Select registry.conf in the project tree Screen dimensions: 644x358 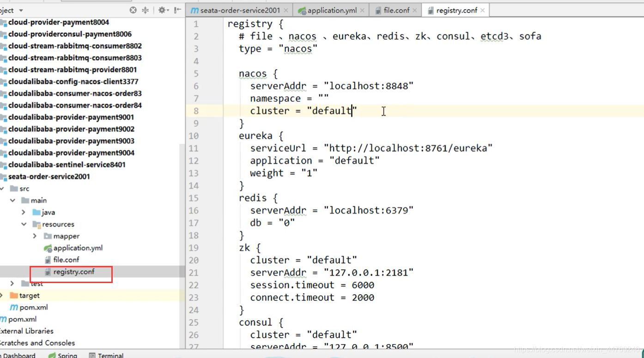click(73, 272)
